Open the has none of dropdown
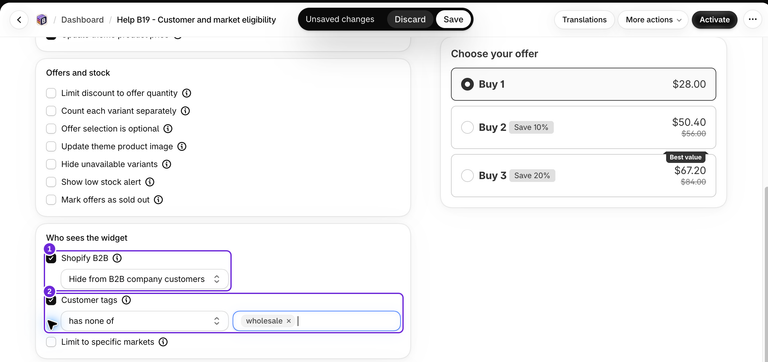Viewport: 768px width, 362px height. point(144,321)
